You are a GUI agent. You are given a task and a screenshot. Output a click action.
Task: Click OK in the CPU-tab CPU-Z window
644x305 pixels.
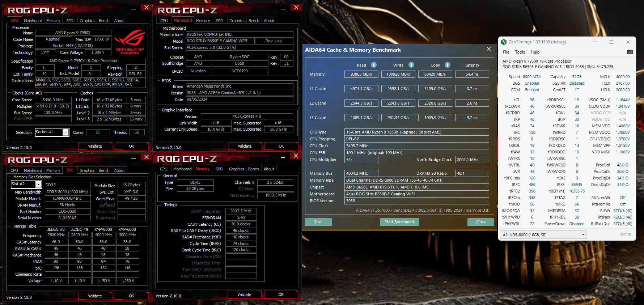pyautogui.click(x=132, y=146)
